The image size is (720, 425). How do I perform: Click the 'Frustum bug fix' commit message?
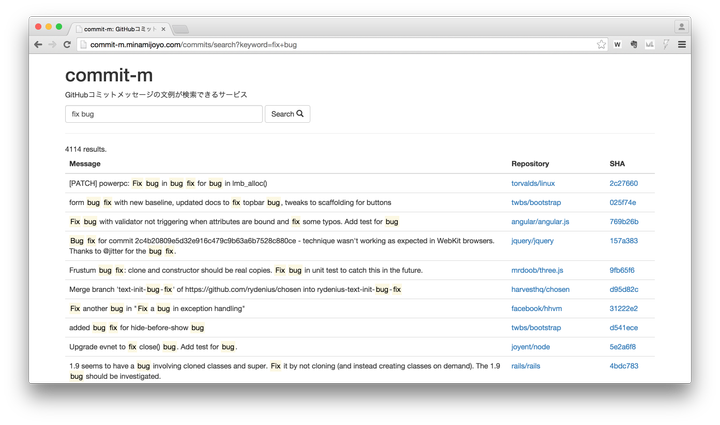pyautogui.click(x=246, y=270)
